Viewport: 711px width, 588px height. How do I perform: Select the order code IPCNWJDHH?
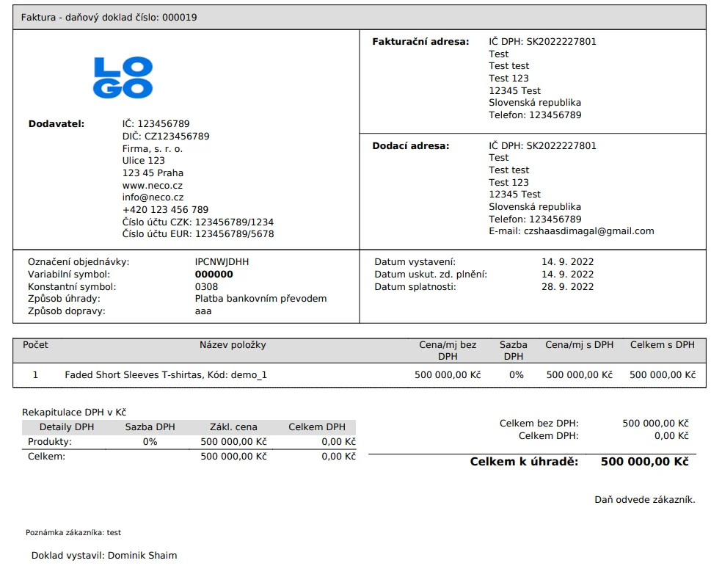tap(222, 262)
